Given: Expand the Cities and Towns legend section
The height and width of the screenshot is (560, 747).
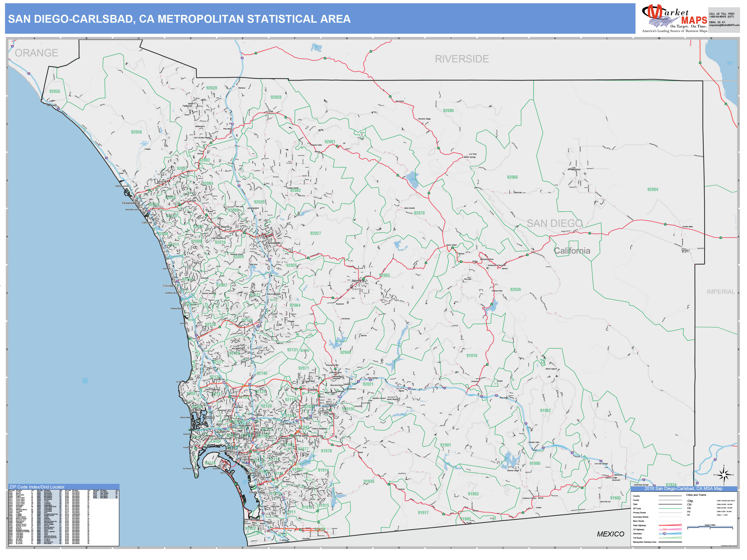Looking at the screenshot, I should click(696, 495).
